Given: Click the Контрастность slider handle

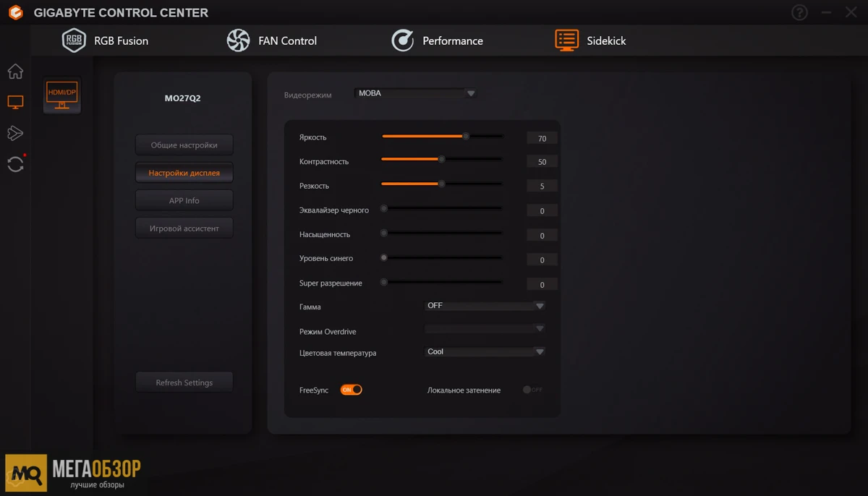Looking at the screenshot, I should [441, 159].
